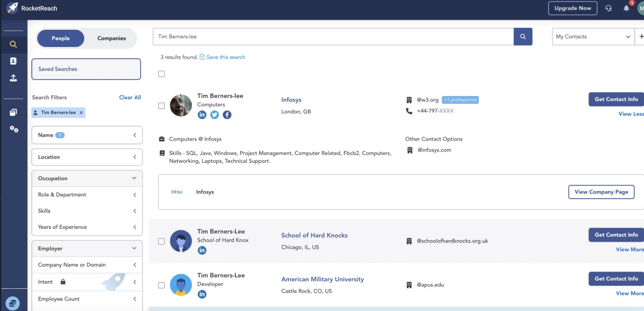This screenshot has width=644, height=311.
Task: Click View Company Page for Infosys
Action: (x=601, y=192)
